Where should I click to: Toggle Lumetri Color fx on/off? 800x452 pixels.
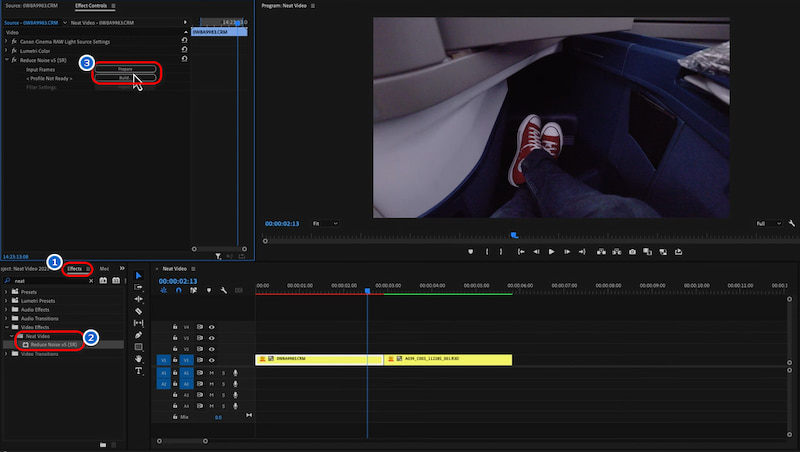click(x=14, y=51)
